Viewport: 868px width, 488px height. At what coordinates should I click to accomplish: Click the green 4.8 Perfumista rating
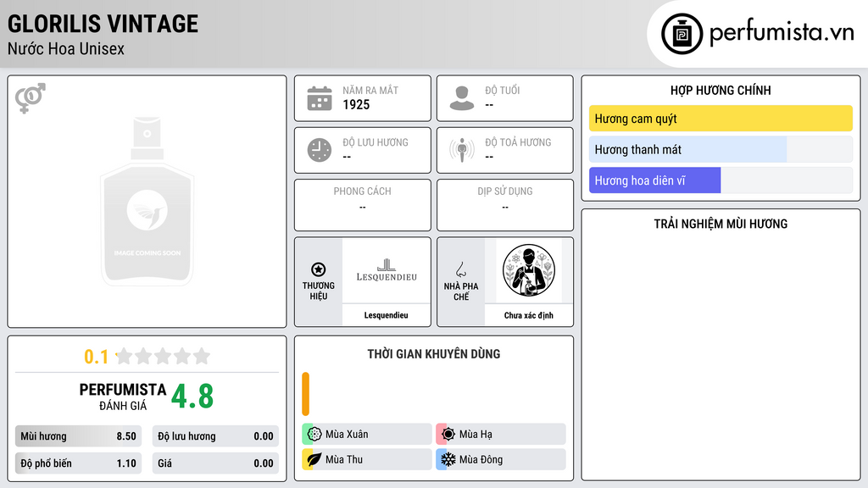tap(192, 396)
